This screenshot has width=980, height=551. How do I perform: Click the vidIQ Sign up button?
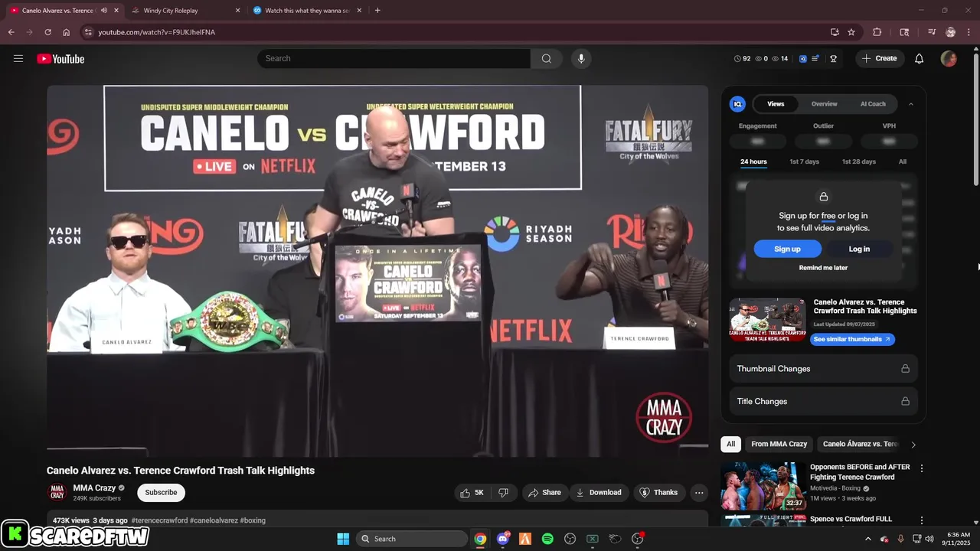point(787,249)
